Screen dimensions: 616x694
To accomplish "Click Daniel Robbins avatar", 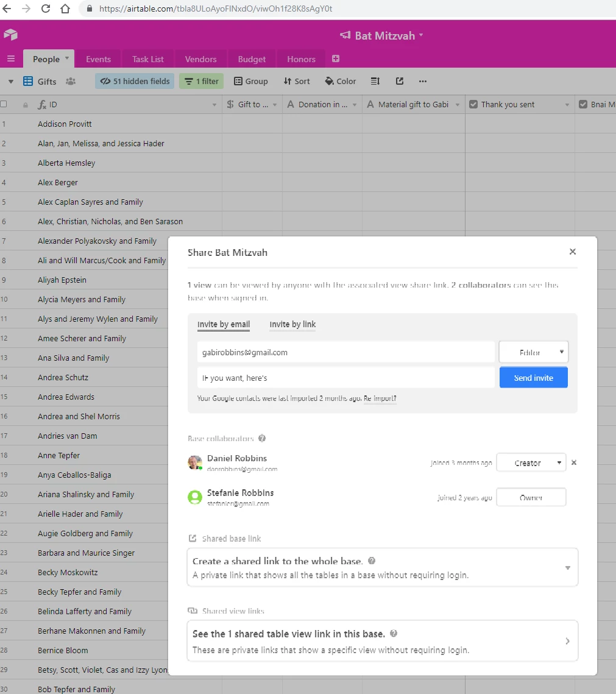I will point(195,462).
